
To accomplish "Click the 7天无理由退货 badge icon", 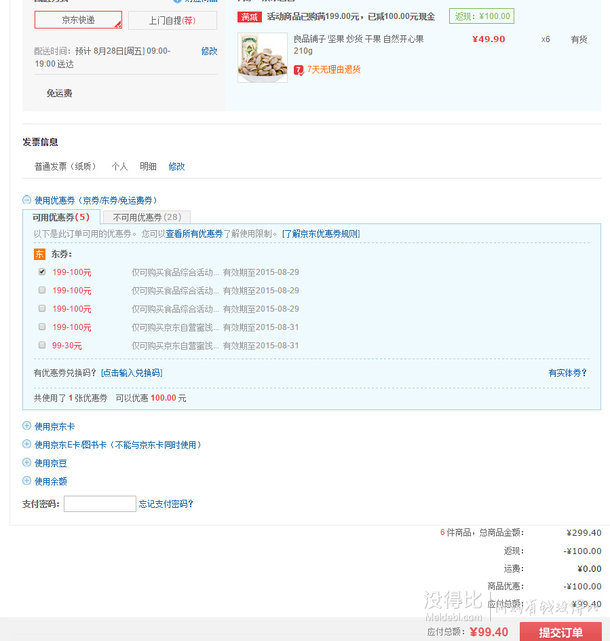I will click(298, 70).
